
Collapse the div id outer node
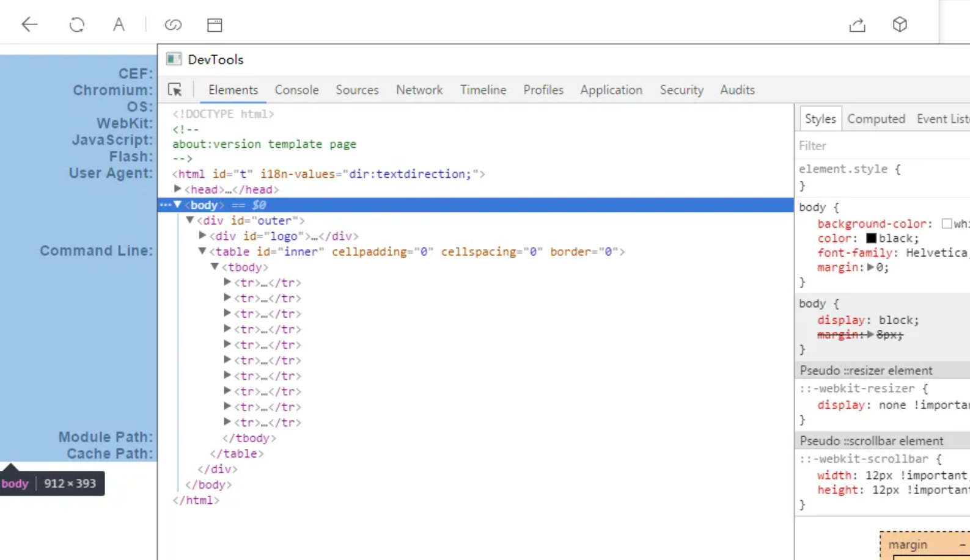(x=189, y=220)
